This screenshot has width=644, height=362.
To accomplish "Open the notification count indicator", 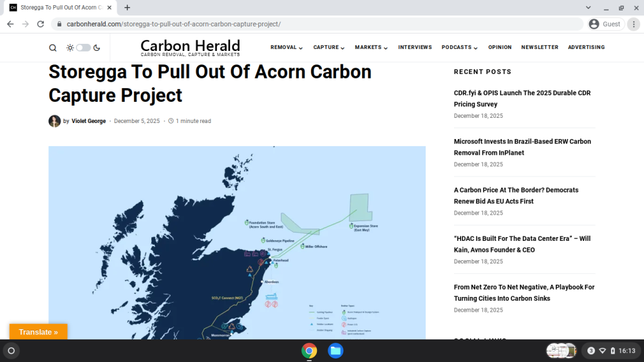I will [591, 351].
